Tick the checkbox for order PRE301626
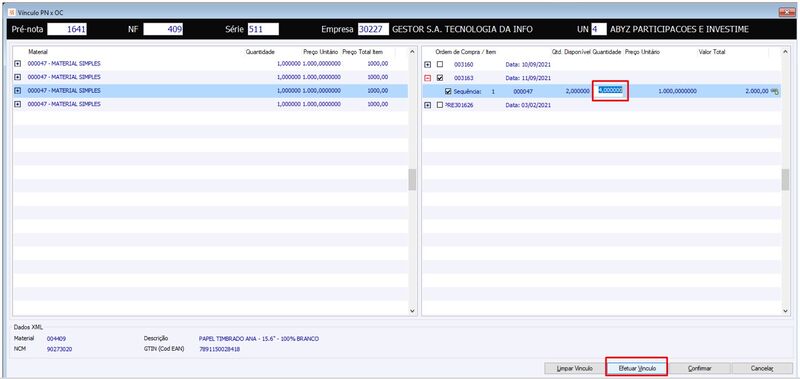The width and height of the screenshot is (800, 379). (x=440, y=105)
